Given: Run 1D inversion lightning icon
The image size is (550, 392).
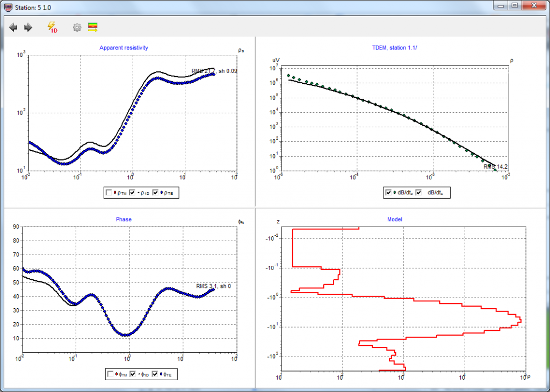Looking at the screenshot, I should coord(52,27).
